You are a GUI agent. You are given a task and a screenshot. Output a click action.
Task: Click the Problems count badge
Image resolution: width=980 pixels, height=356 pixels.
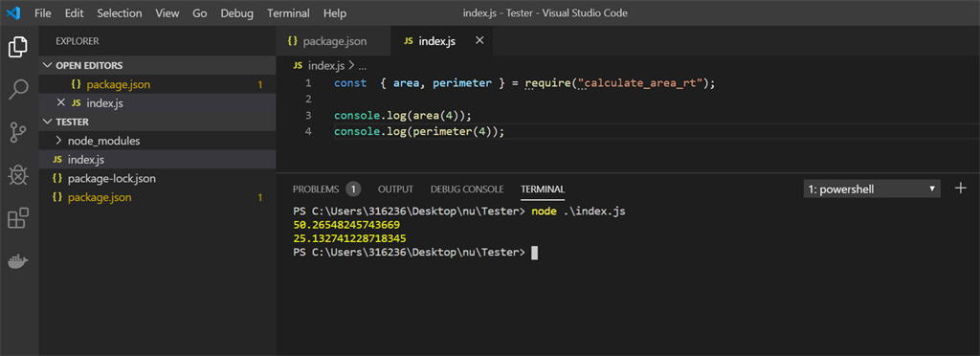click(353, 189)
